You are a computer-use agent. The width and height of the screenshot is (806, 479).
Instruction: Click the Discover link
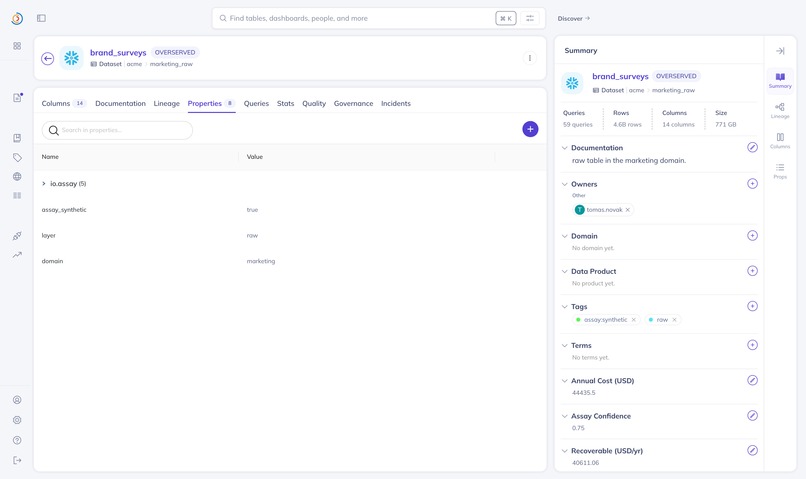(574, 19)
